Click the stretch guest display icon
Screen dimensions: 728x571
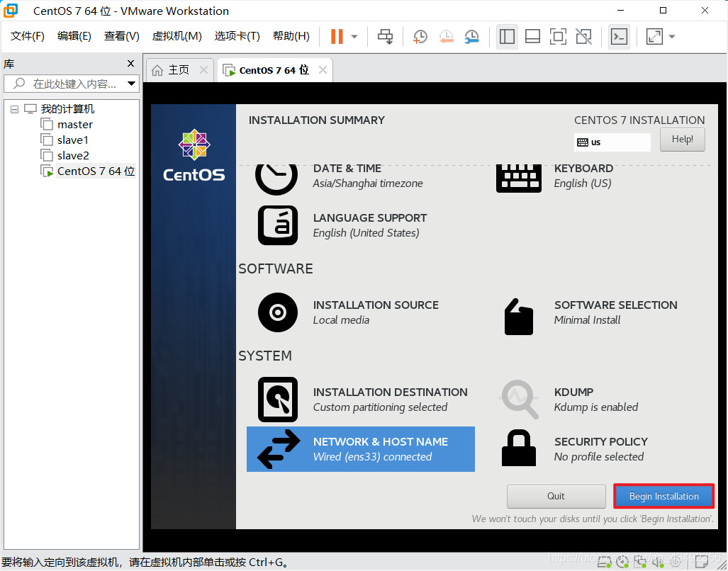[x=654, y=37]
